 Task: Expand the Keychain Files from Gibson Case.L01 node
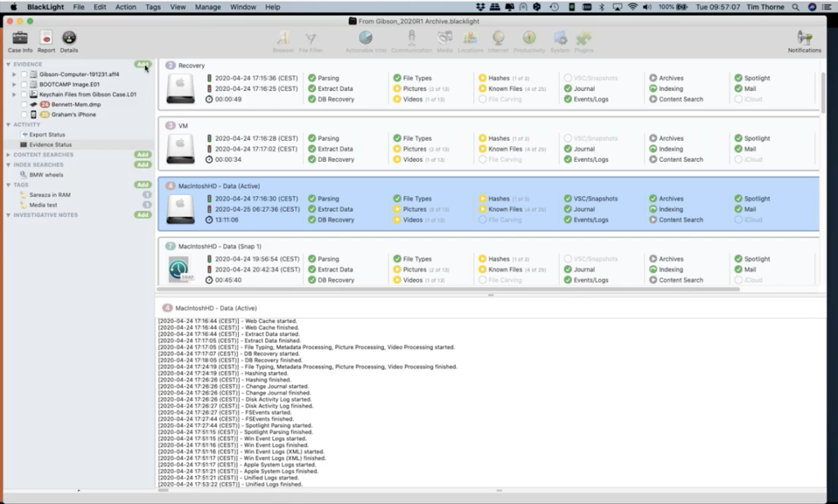tap(14, 95)
